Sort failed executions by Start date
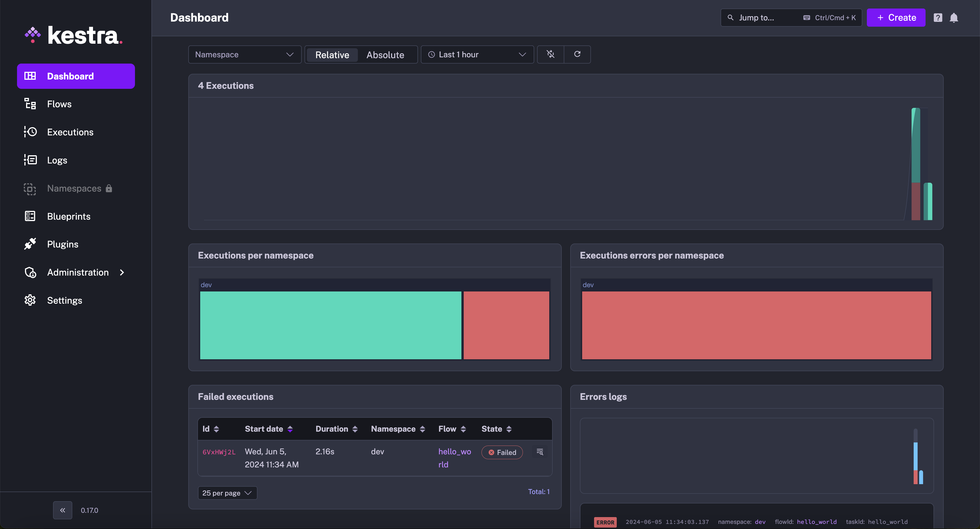980x529 pixels. [x=290, y=429]
